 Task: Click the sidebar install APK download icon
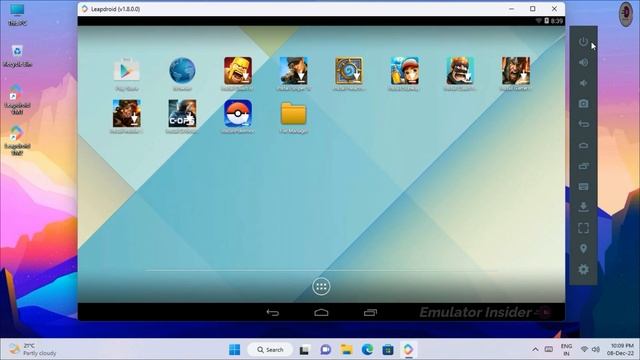[x=583, y=207]
